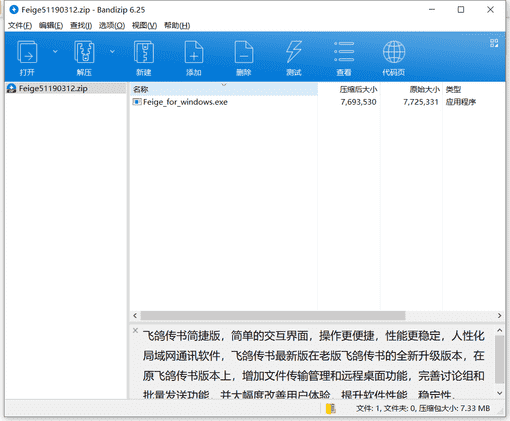
Task: Click the Add (添加) file icon
Action: click(194, 52)
